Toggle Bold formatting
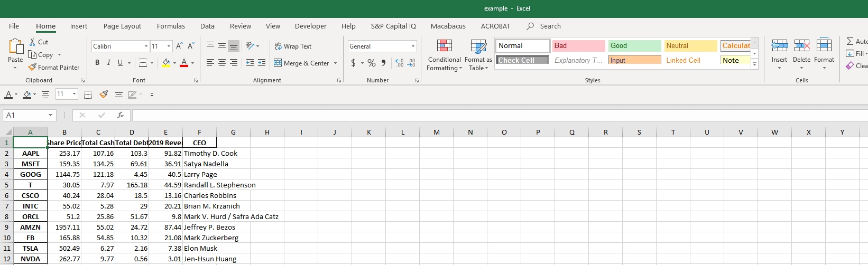The image size is (868, 265). 97,63
